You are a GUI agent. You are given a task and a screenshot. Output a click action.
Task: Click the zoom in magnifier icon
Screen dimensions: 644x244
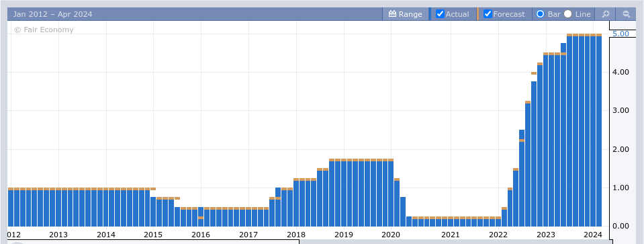coord(606,14)
